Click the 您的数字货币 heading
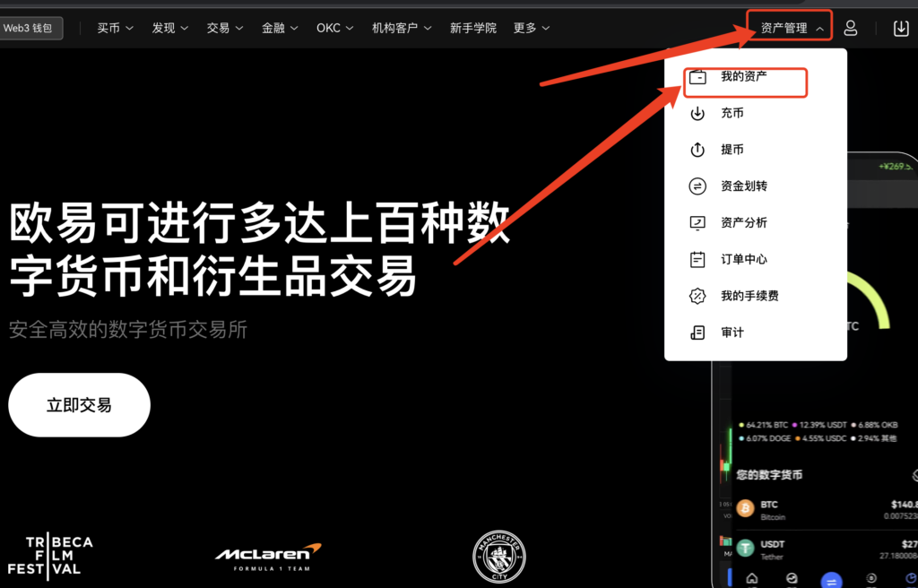The width and height of the screenshot is (918, 588). (x=768, y=475)
